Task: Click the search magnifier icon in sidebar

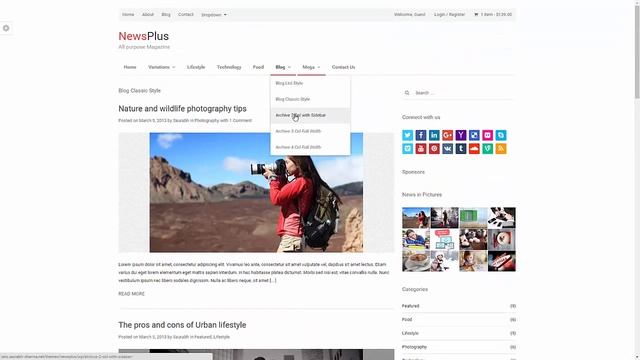Action: coord(407,93)
